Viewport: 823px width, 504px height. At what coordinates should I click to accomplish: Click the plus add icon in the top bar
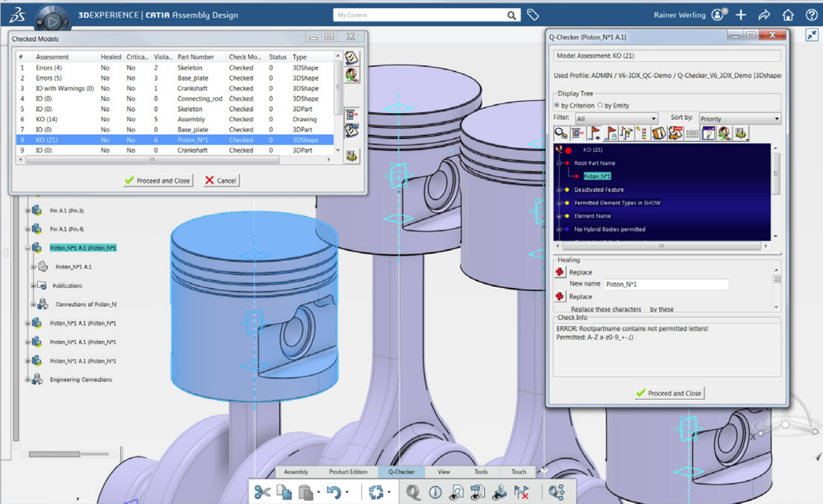coord(741,14)
